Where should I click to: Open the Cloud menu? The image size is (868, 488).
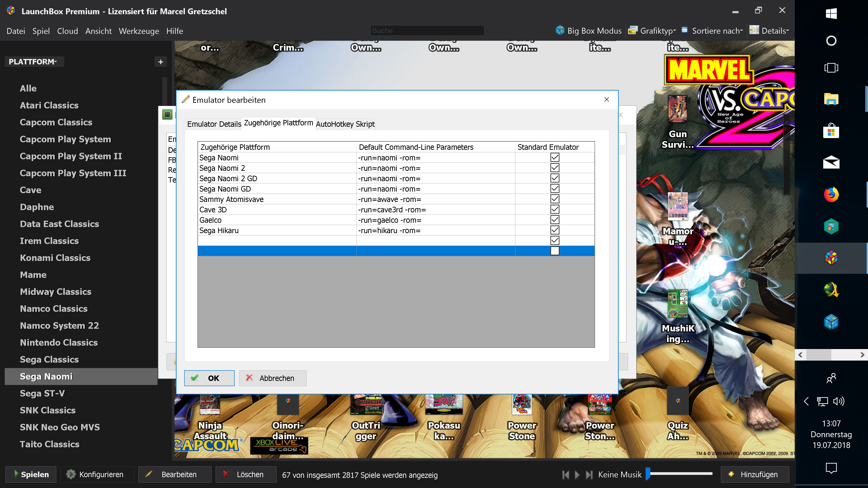(x=67, y=31)
